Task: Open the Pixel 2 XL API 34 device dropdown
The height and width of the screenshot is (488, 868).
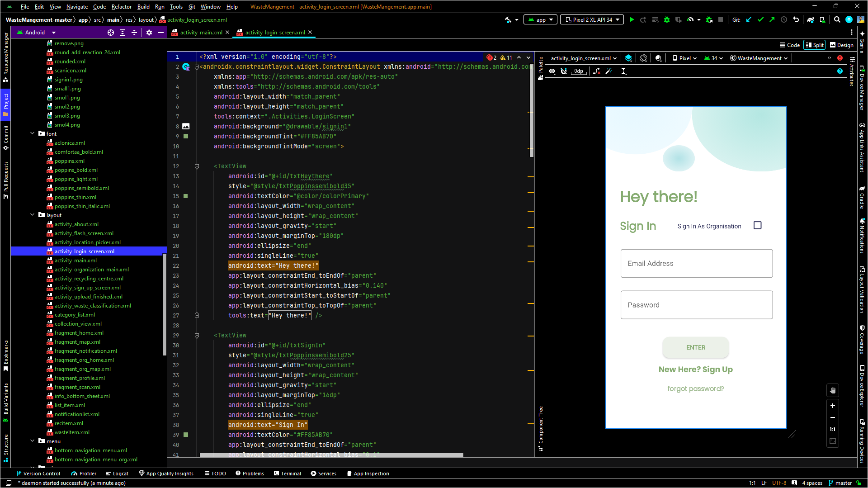Action: tap(592, 20)
